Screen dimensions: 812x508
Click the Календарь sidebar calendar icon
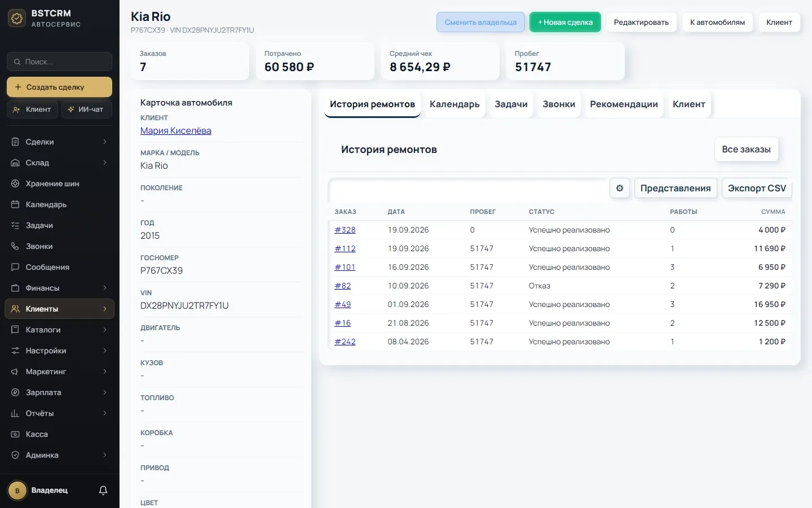click(x=15, y=204)
